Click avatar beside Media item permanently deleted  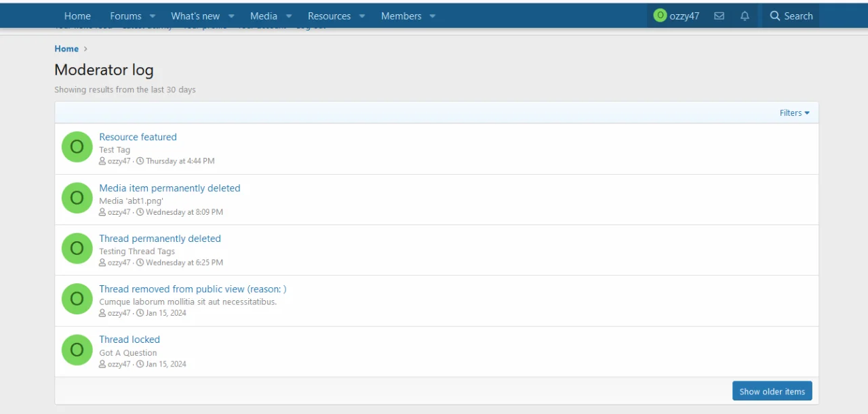coord(77,198)
